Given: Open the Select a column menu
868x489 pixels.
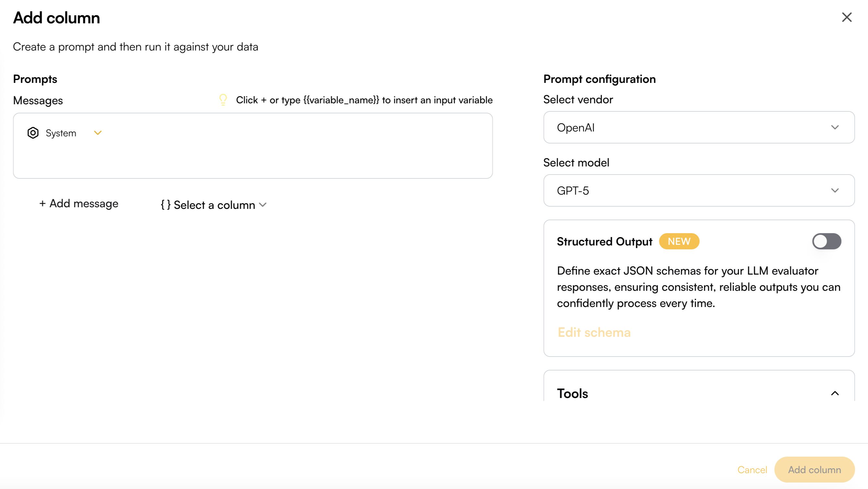Looking at the screenshot, I should [x=214, y=205].
